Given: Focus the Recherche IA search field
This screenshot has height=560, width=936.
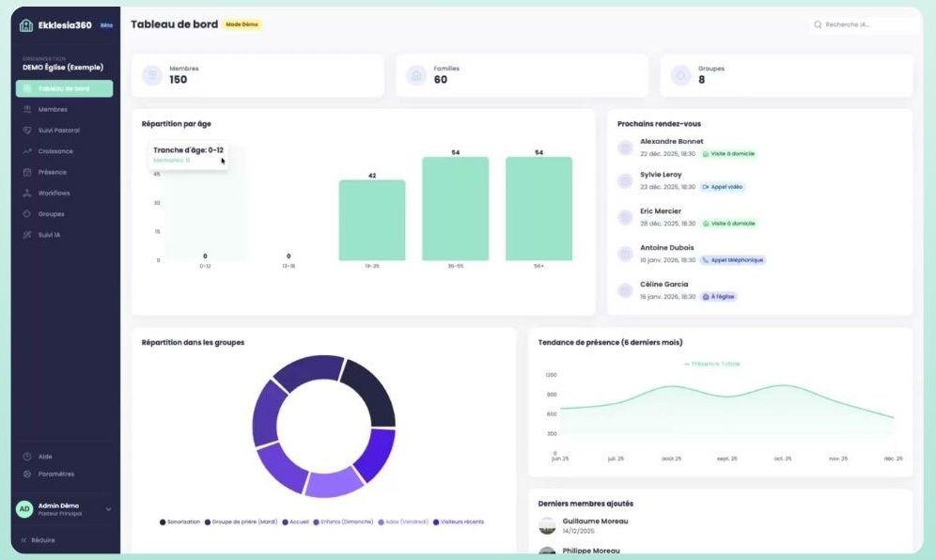Looking at the screenshot, I should coord(868,24).
